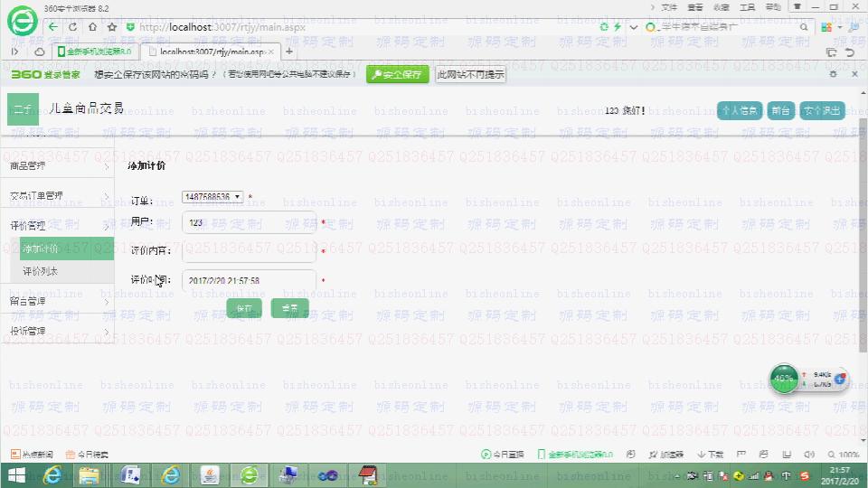Expand the 商品管理 sidebar section
This screenshot has height=488, width=868.
tap(58, 165)
